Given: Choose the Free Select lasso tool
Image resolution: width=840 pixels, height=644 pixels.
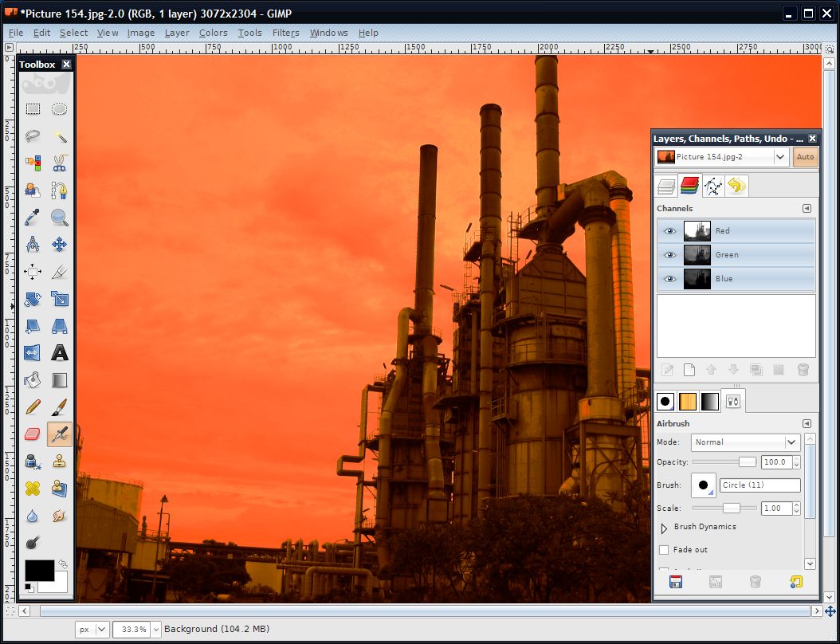Looking at the screenshot, I should [x=33, y=135].
